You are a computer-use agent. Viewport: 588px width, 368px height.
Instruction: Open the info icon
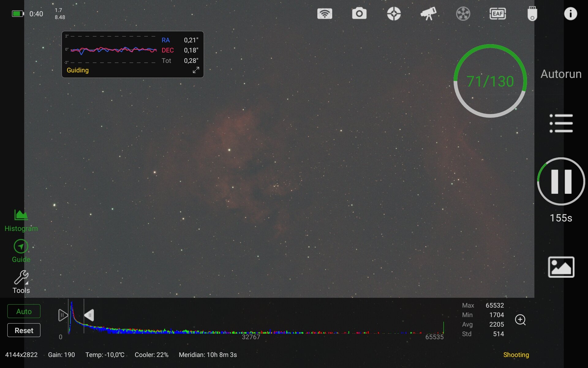[x=570, y=14]
